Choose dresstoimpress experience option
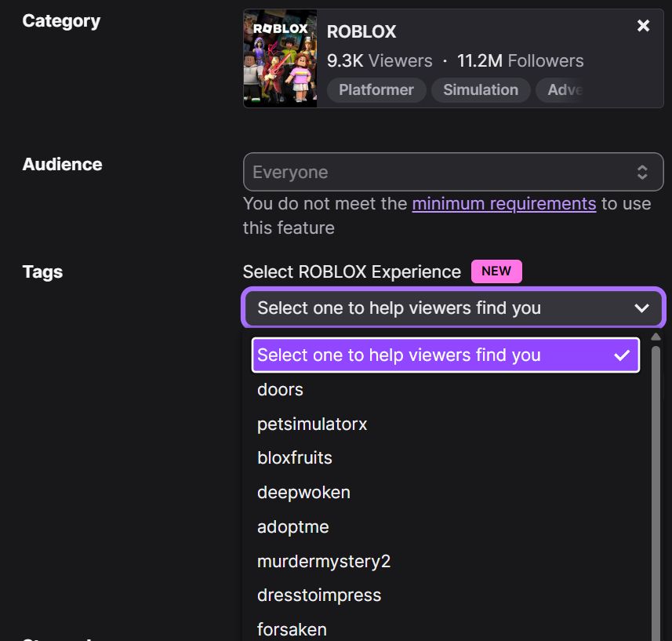The width and height of the screenshot is (672, 641). pos(319,595)
